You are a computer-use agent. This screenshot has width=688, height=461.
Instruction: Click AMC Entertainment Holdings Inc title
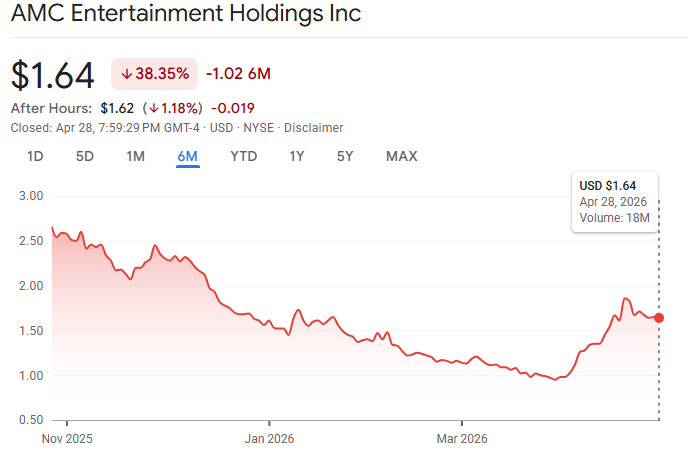(186, 13)
